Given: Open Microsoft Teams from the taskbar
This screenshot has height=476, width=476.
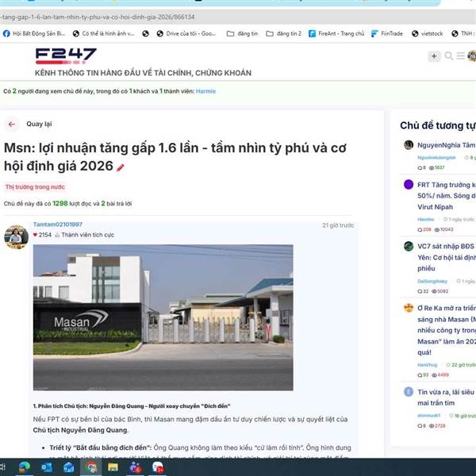Looking at the screenshot, I should tap(135, 467).
